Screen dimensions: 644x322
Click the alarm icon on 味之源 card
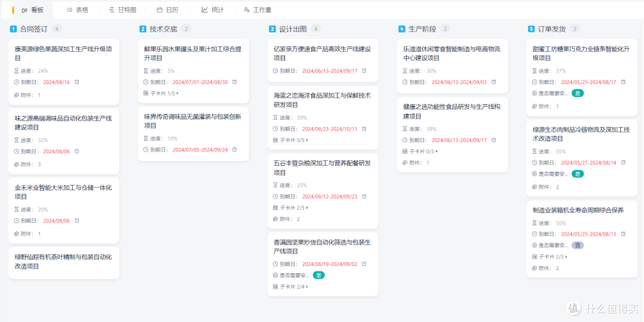(x=77, y=151)
